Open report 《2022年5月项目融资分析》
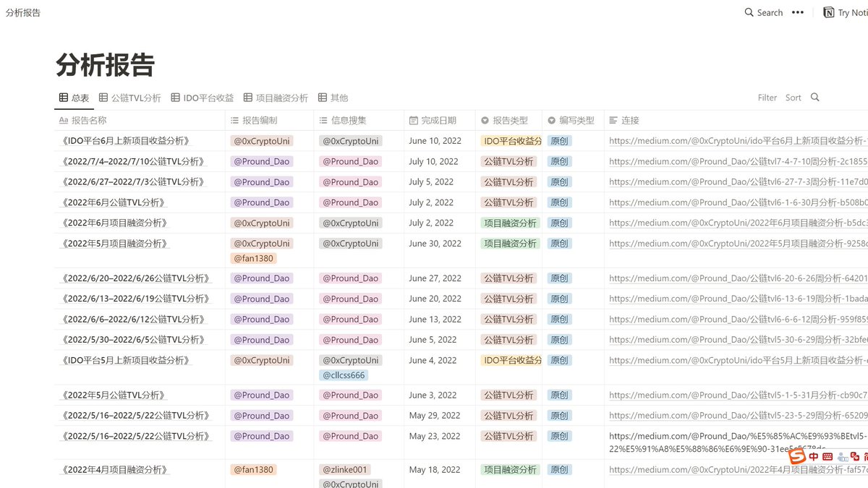 pyautogui.click(x=115, y=244)
